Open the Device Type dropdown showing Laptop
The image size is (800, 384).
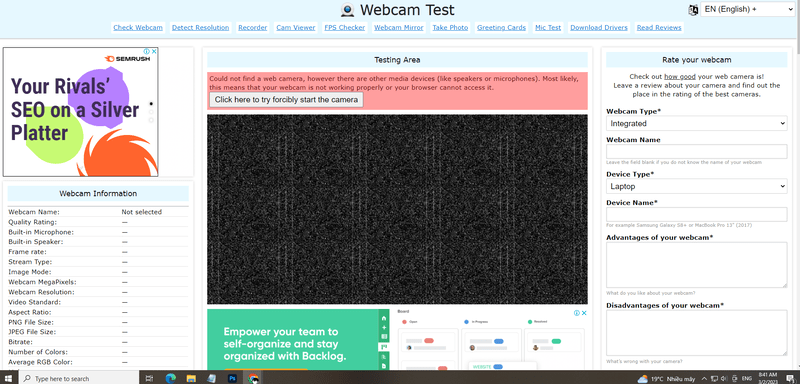(x=696, y=187)
